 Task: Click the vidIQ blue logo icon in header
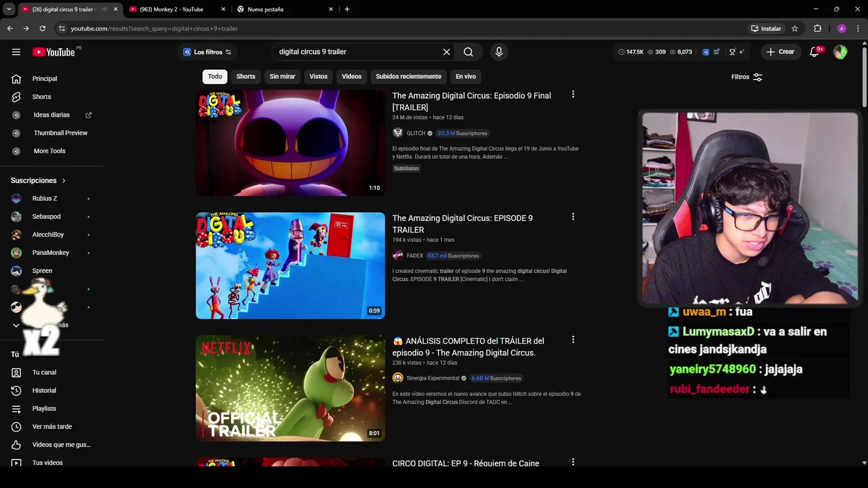705,52
